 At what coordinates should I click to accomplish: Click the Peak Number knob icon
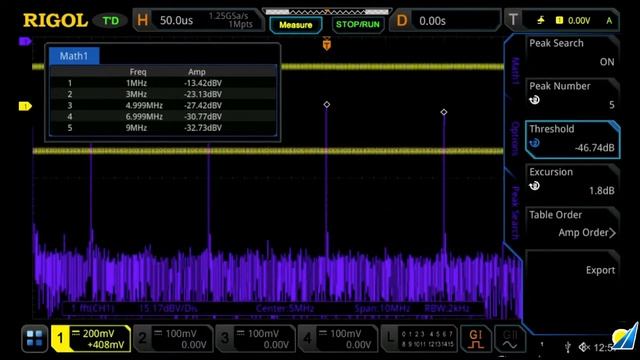coord(534,100)
